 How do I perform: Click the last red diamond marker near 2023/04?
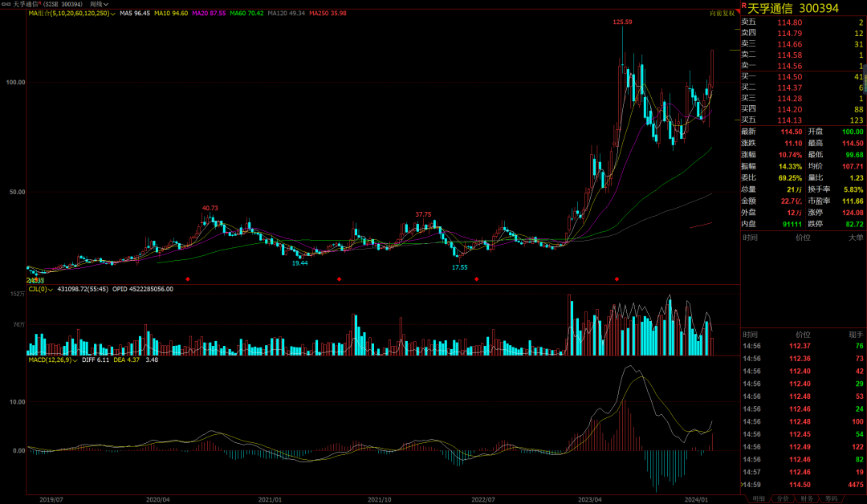[x=617, y=279]
